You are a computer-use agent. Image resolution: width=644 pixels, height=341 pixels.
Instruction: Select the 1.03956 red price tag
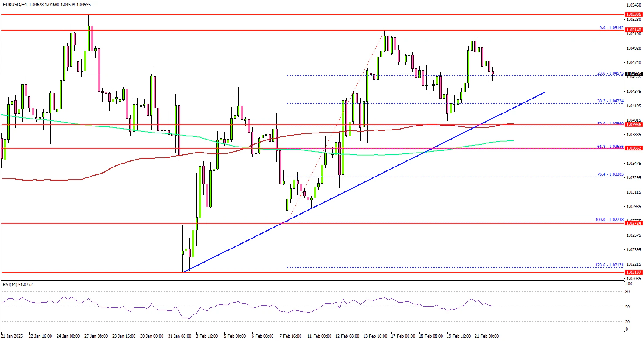[x=634, y=125]
